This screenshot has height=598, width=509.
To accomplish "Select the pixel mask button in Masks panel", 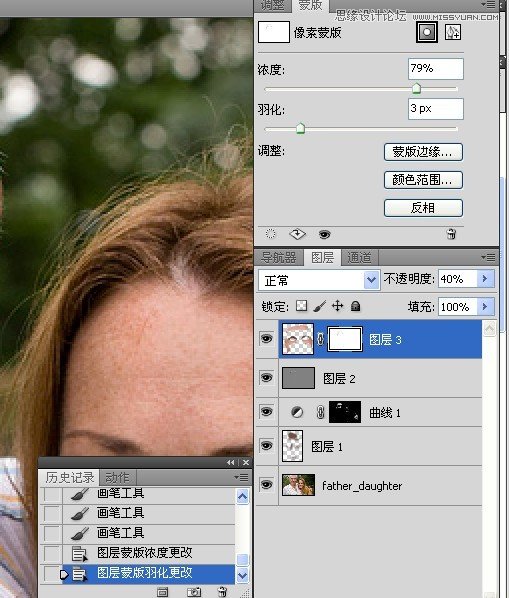I will click(427, 32).
